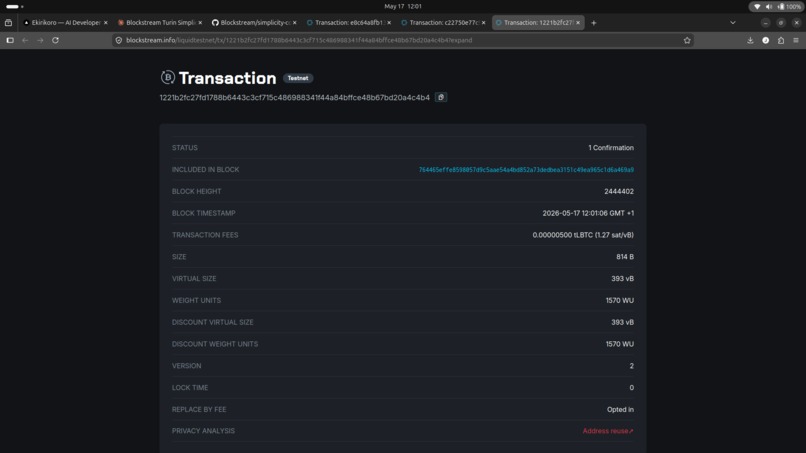806x453 pixels.
Task: Click the Blockstream logo beside Transaction
Action: (168, 77)
